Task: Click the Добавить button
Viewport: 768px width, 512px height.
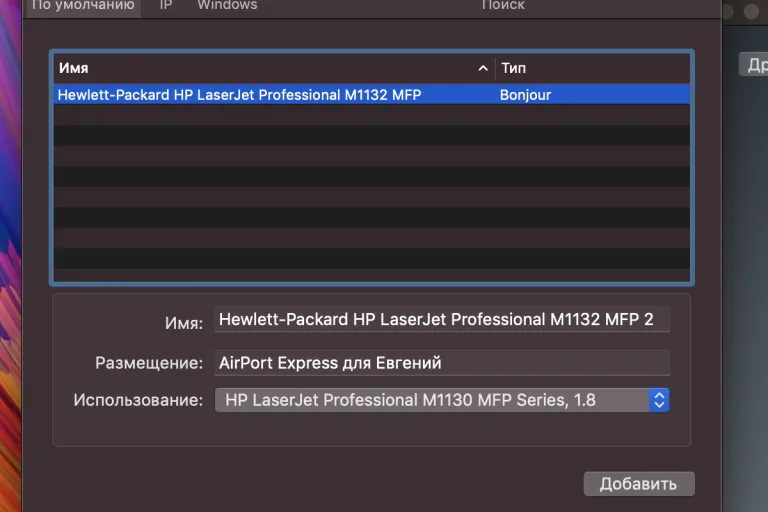Action: pyautogui.click(x=639, y=484)
